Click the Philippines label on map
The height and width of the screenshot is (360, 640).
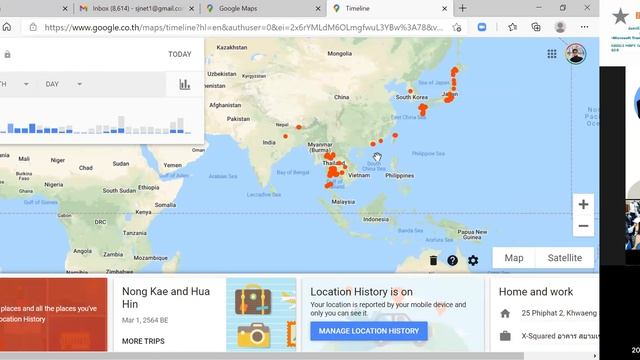click(x=400, y=176)
